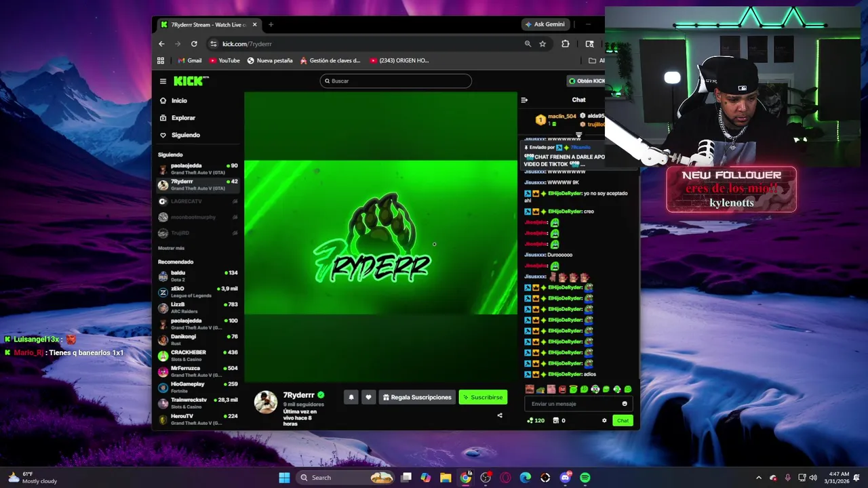Open YouTube bookmark
Image resolution: width=868 pixels, height=488 pixels.
pos(224,60)
